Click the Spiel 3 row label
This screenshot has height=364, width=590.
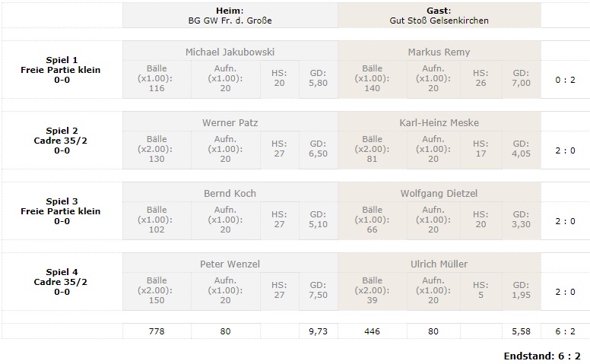point(61,211)
